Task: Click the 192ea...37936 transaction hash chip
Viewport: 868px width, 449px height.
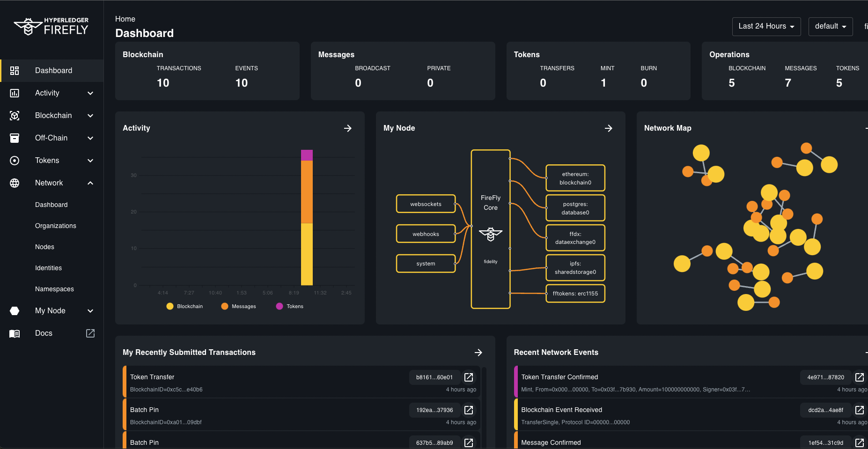Action: tap(434, 410)
